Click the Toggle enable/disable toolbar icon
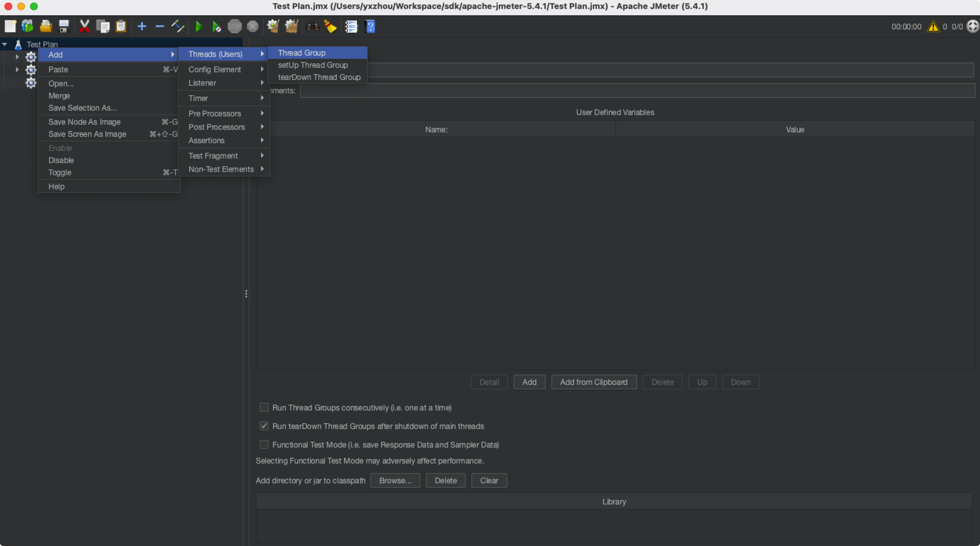This screenshot has height=546, width=980. tap(178, 26)
